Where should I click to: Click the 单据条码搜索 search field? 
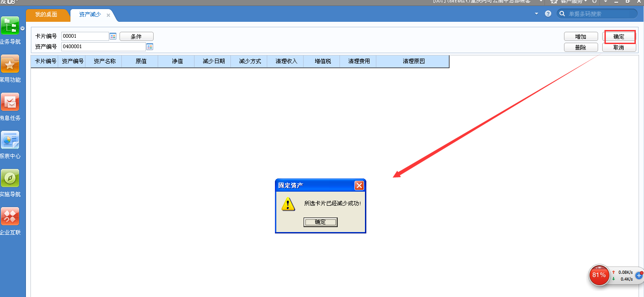(x=595, y=13)
